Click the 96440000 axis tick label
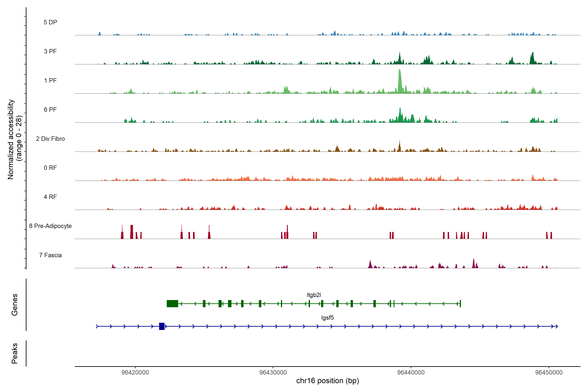Image resolution: width=588 pixels, height=392 pixels. tap(411, 372)
